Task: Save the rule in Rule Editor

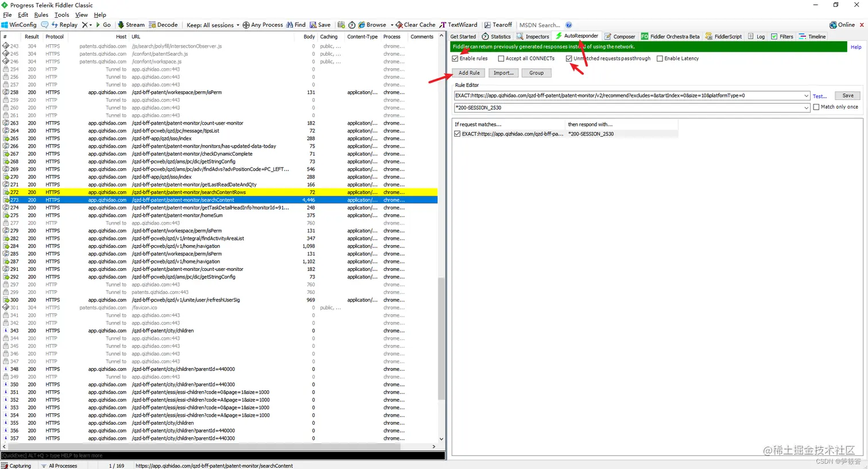Action: click(x=848, y=95)
